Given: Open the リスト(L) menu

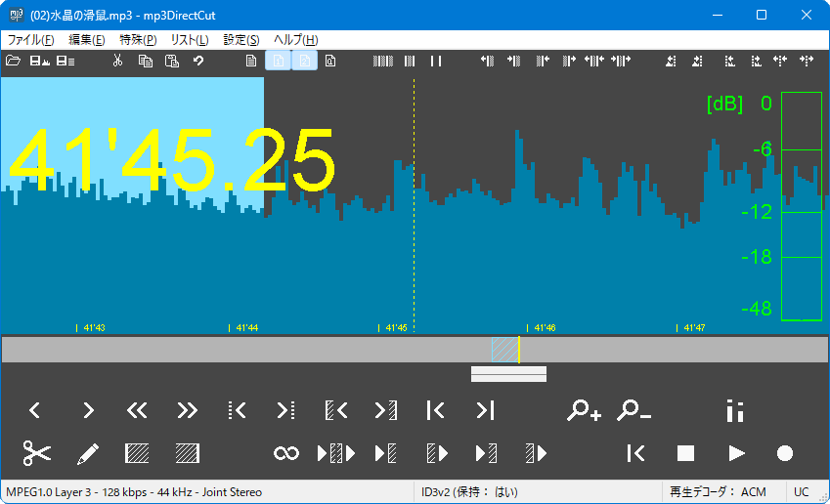Looking at the screenshot, I should coord(189,40).
